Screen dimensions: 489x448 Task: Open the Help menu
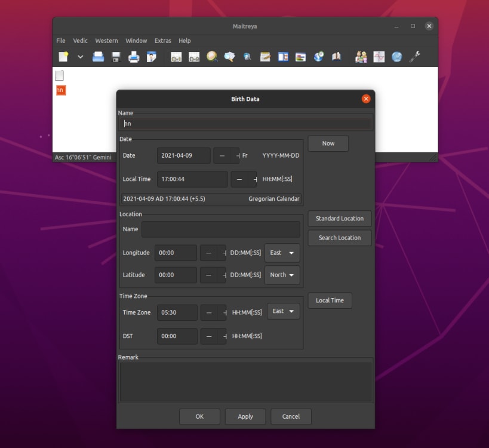(x=184, y=41)
